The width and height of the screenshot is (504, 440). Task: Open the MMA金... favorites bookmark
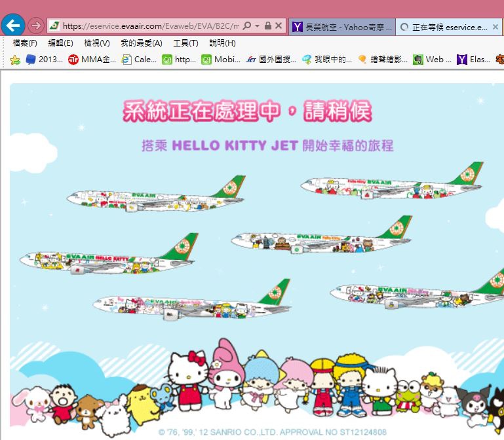pyautogui.click(x=92, y=60)
